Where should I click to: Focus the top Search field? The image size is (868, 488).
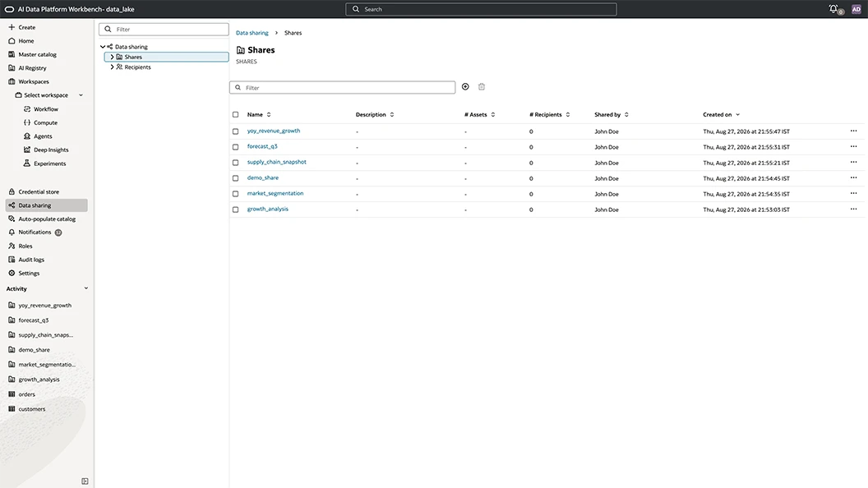pyautogui.click(x=481, y=9)
